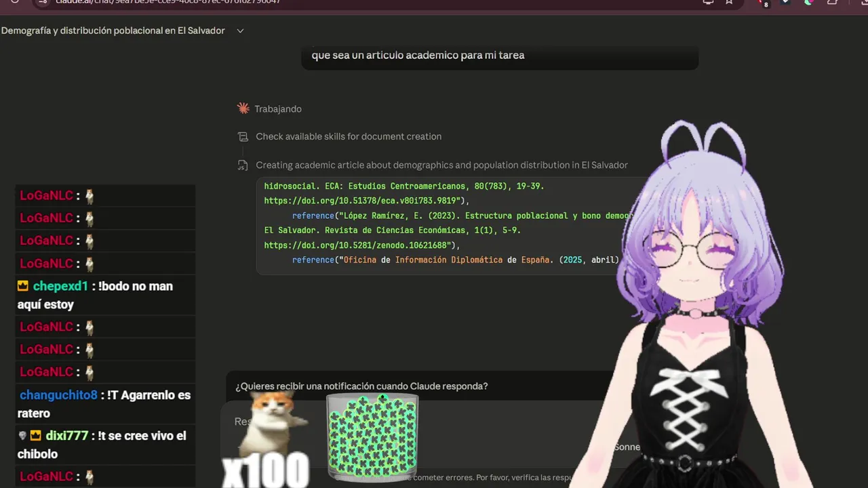
Task: Click the message se cree vivo el chibolo
Action: 102,445
